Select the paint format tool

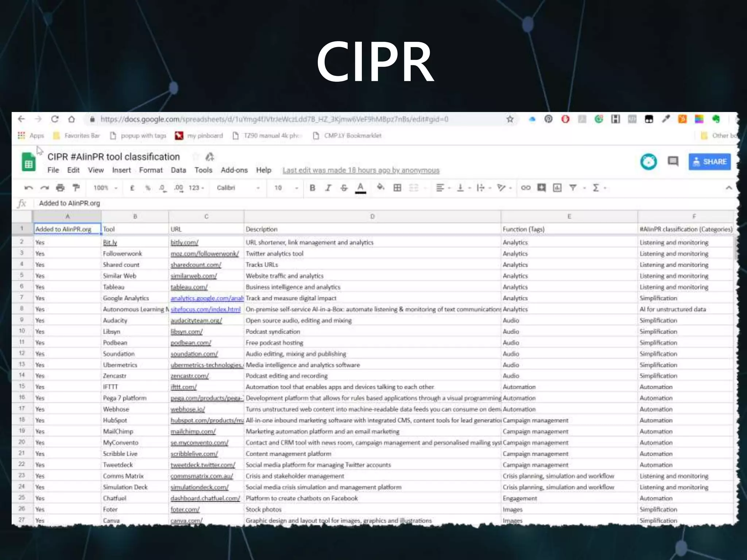pyautogui.click(x=76, y=188)
